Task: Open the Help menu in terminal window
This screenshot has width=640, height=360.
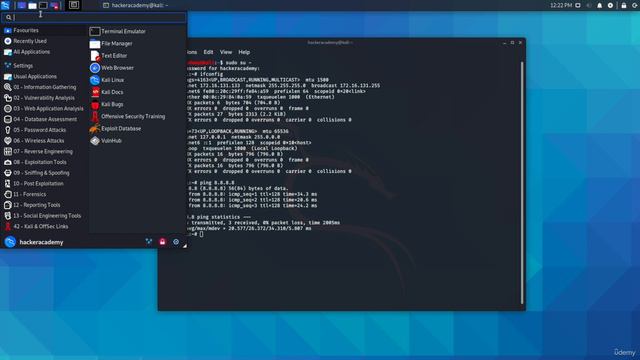Action: click(x=244, y=52)
